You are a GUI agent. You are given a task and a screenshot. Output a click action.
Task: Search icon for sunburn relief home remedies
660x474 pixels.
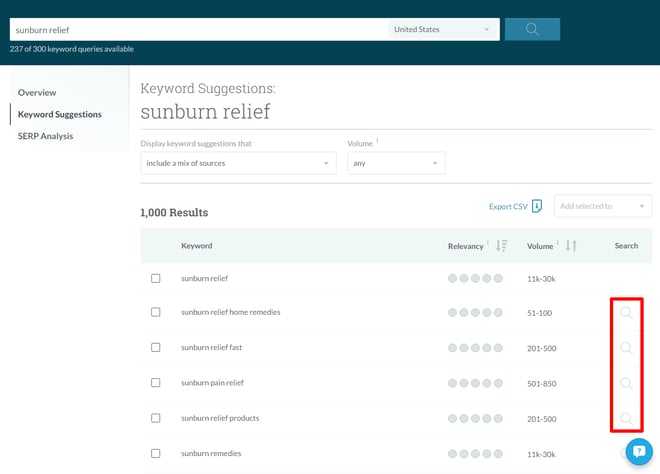(626, 312)
